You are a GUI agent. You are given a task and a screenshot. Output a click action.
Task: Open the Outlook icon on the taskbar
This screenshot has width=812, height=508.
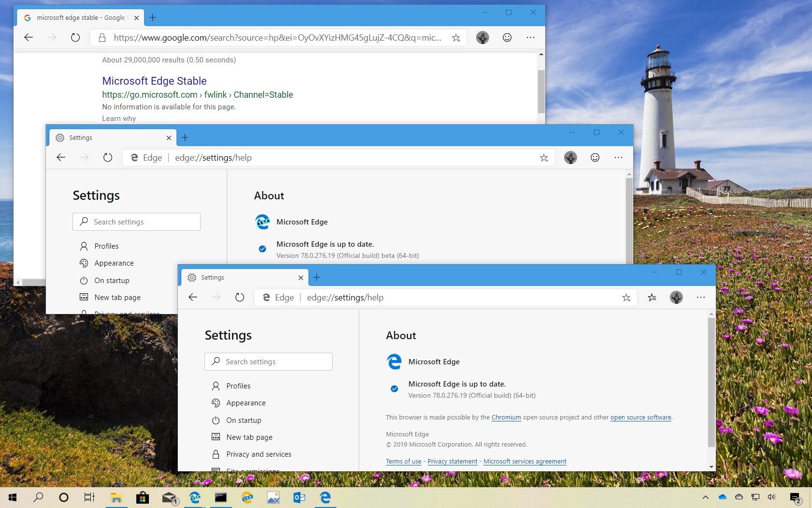299,497
